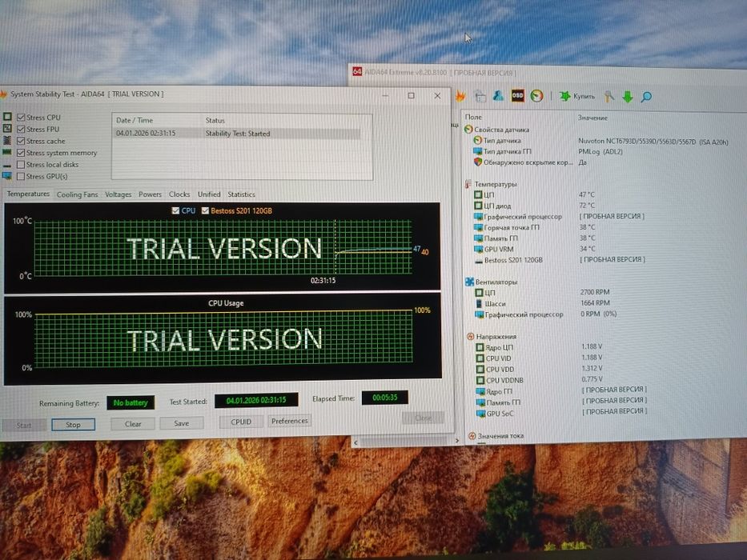Screen dimensions: 747x560
Task: Click the Тип датчика ГП monitor icon
Action: [x=478, y=151]
